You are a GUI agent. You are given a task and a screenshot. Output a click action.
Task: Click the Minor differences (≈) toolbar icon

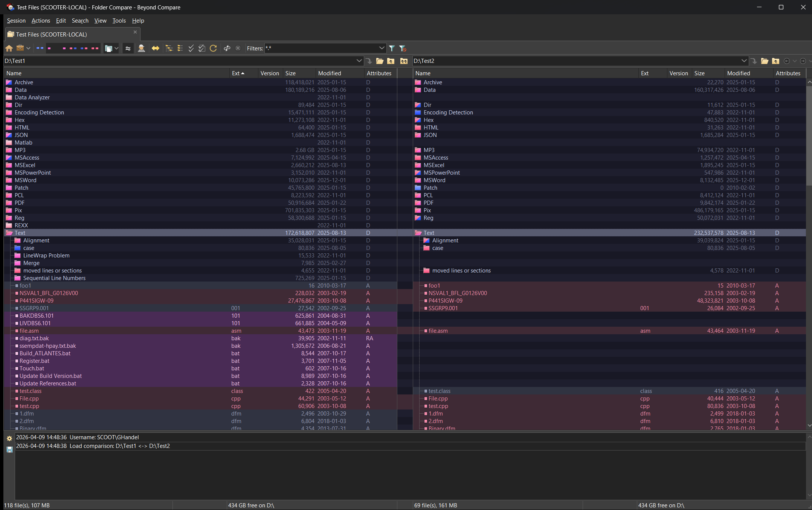pyautogui.click(x=128, y=48)
